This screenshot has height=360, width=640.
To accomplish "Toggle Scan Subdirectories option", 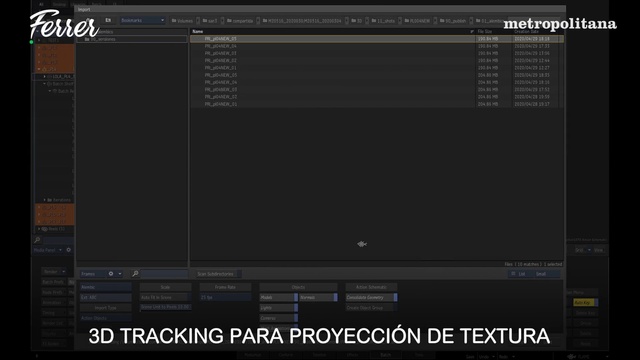I will pyautogui.click(x=218, y=274).
